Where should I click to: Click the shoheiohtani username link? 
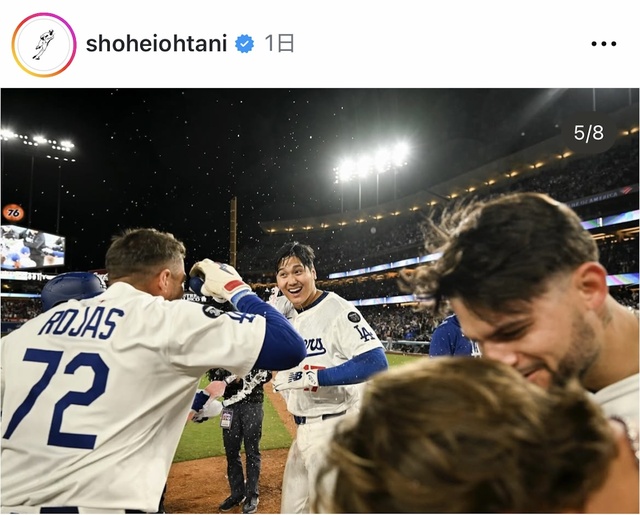pos(156,44)
